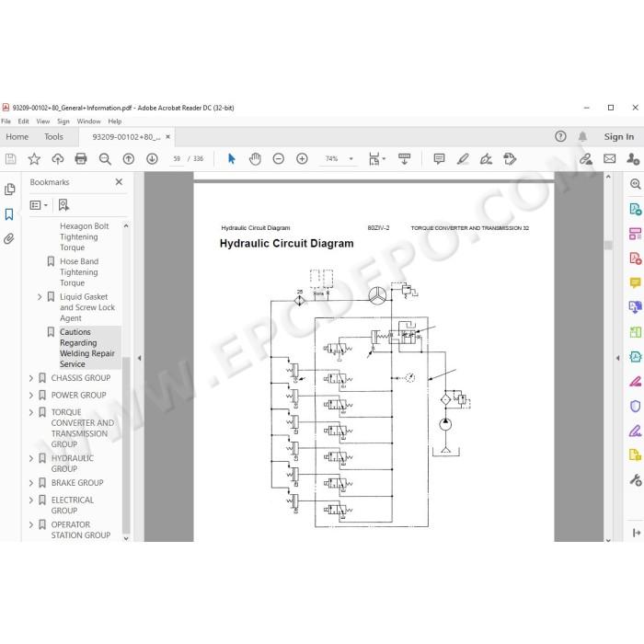
Task: Click the Sign In link
Action: (618, 137)
